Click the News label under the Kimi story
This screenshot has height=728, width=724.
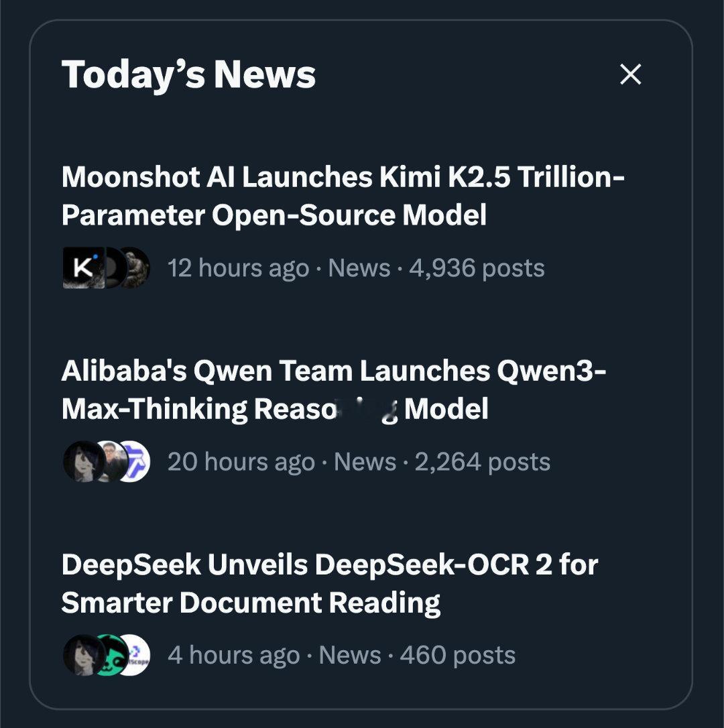pyautogui.click(x=359, y=268)
